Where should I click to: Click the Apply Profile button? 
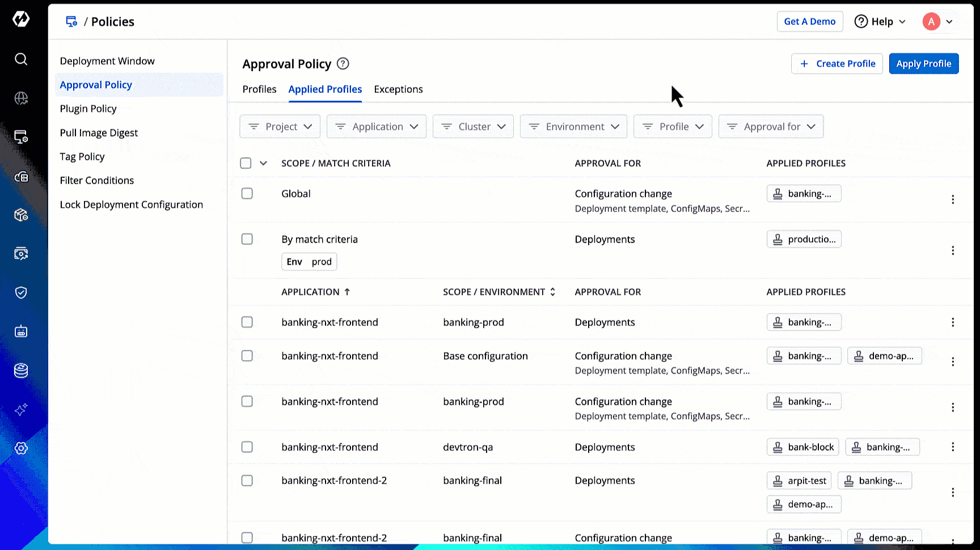coord(923,64)
